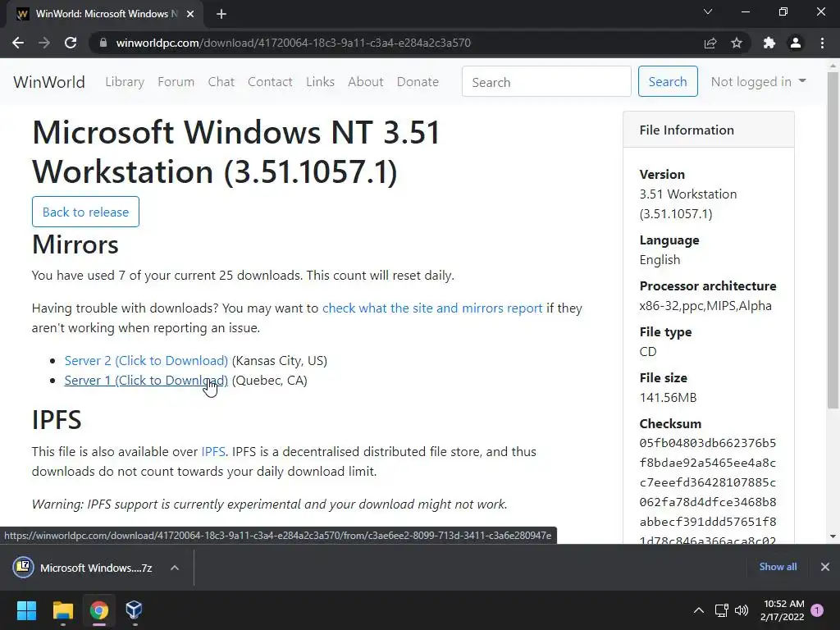
Task: Click the 141.56MB file size value
Action: pos(668,398)
